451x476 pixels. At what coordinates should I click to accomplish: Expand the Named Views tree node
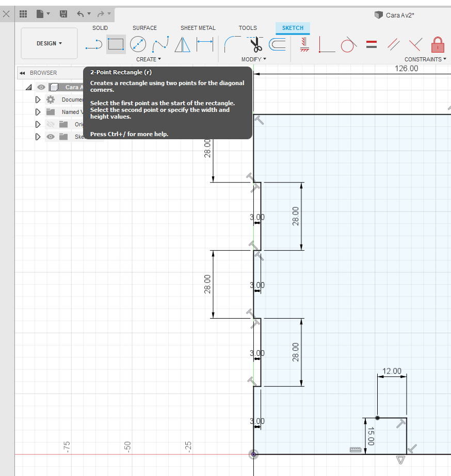38,112
